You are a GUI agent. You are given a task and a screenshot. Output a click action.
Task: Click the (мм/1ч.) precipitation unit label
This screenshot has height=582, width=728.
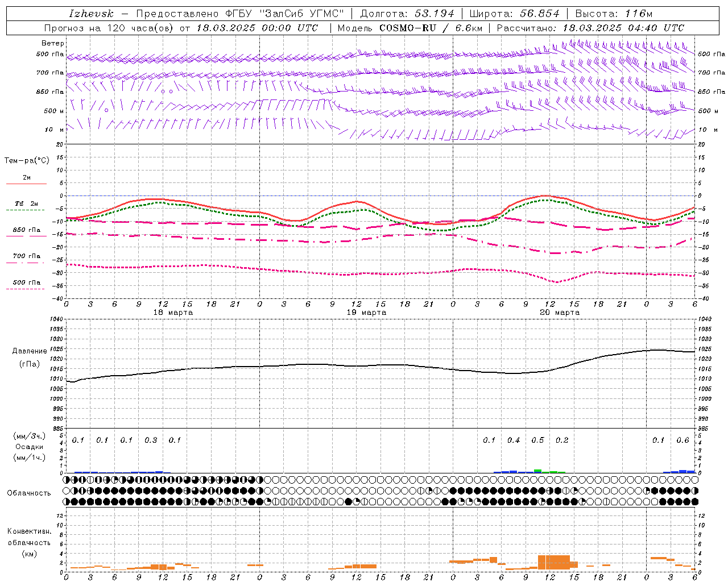[29, 458]
